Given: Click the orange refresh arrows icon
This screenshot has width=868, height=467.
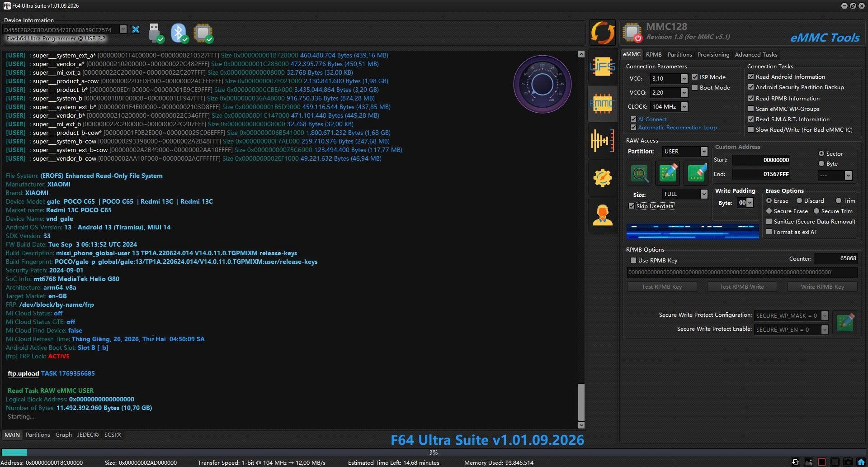Looking at the screenshot, I should click(x=602, y=33).
